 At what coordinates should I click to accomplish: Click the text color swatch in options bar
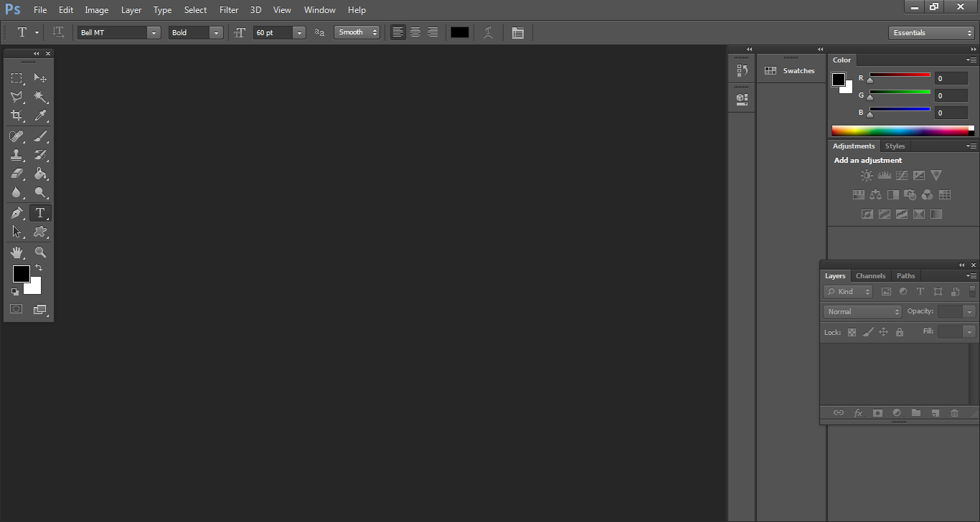pos(460,32)
